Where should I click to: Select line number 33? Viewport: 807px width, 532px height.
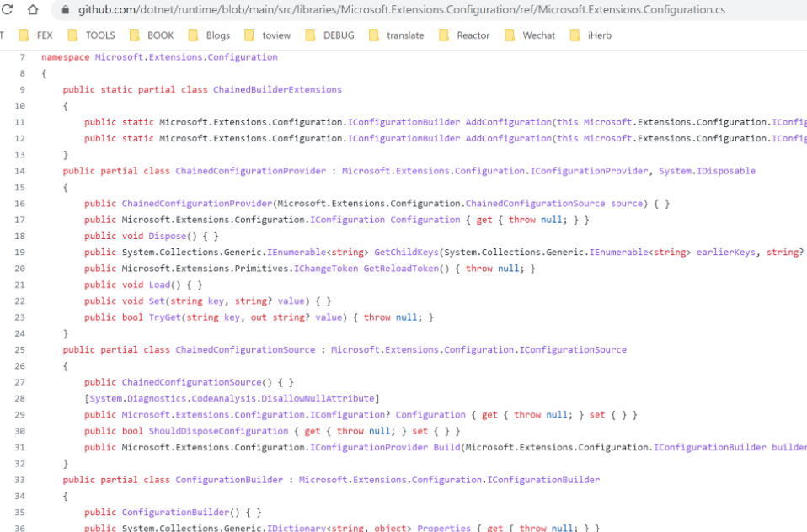[x=19, y=480]
